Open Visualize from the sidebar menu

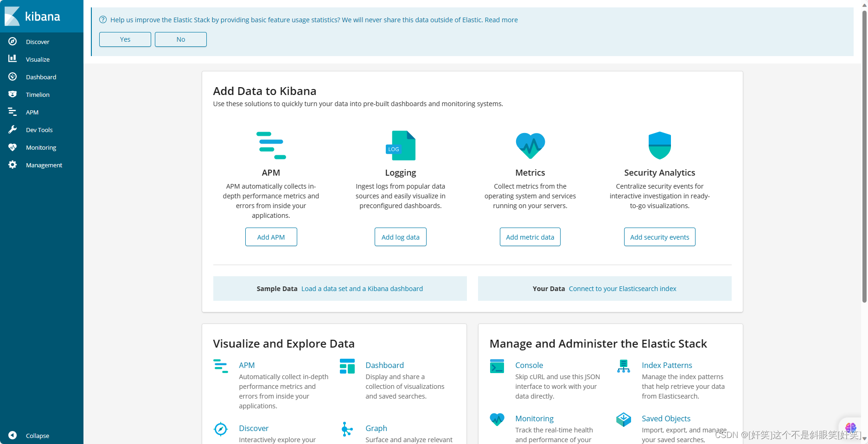(x=38, y=59)
